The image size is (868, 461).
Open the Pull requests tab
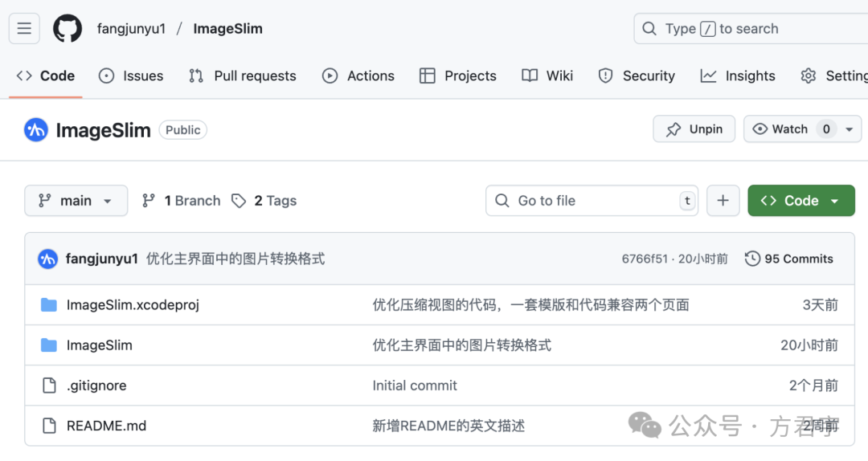tap(243, 75)
